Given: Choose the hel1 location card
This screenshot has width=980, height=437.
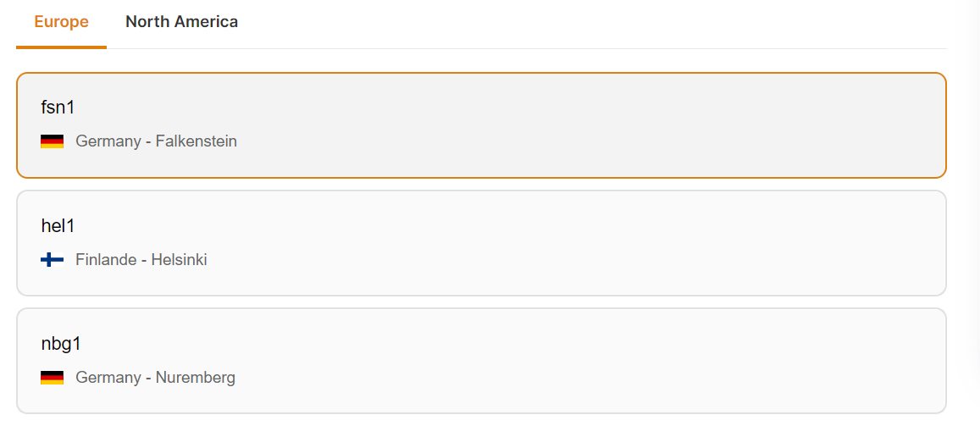Looking at the screenshot, I should point(480,243).
